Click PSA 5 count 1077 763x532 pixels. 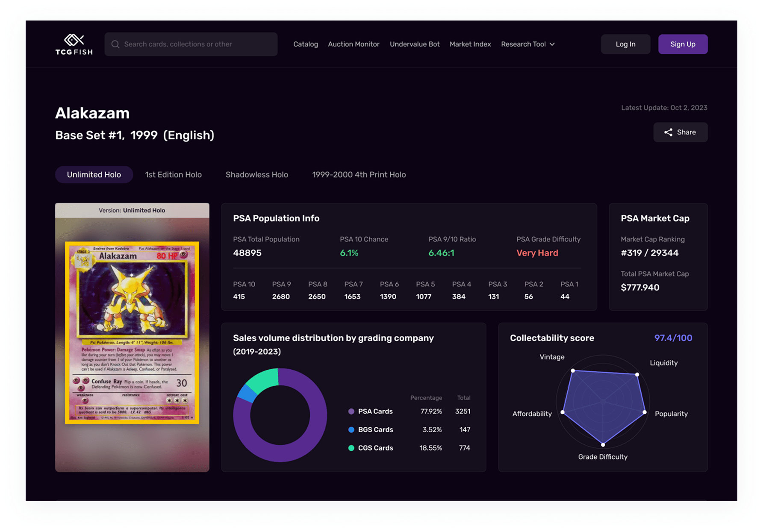424,297
